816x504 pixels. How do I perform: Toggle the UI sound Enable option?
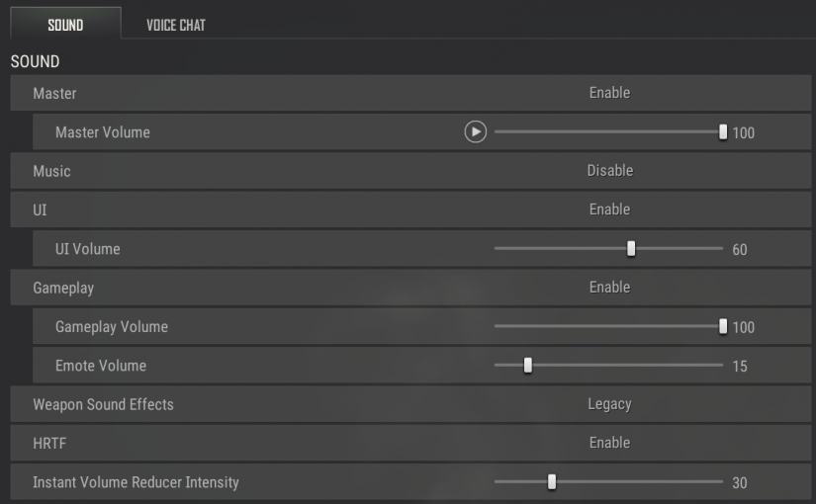(609, 210)
